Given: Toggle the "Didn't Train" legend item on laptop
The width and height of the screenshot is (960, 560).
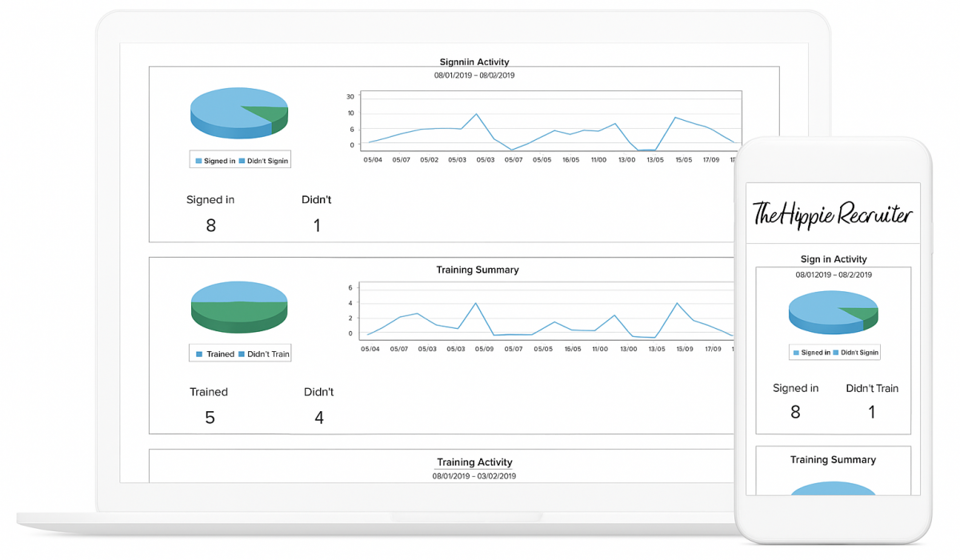Looking at the screenshot, I should tap(263, 354).
